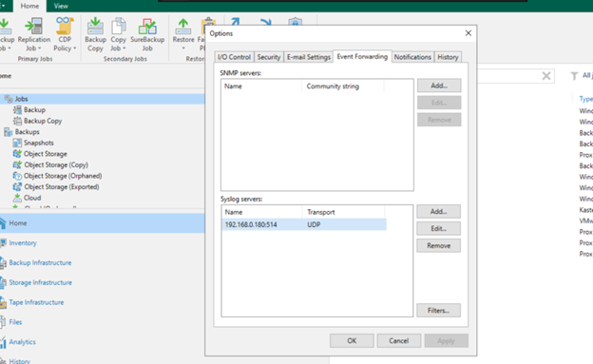
Task: Click the Backups node icon
Action: (8, 132)
